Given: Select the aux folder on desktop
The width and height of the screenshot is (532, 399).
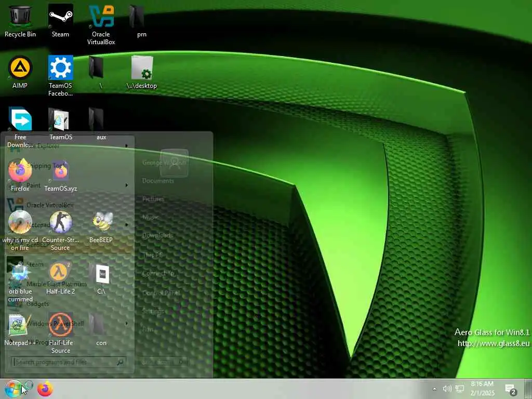Looking at the screenshot, I should (x=101, y=124).
